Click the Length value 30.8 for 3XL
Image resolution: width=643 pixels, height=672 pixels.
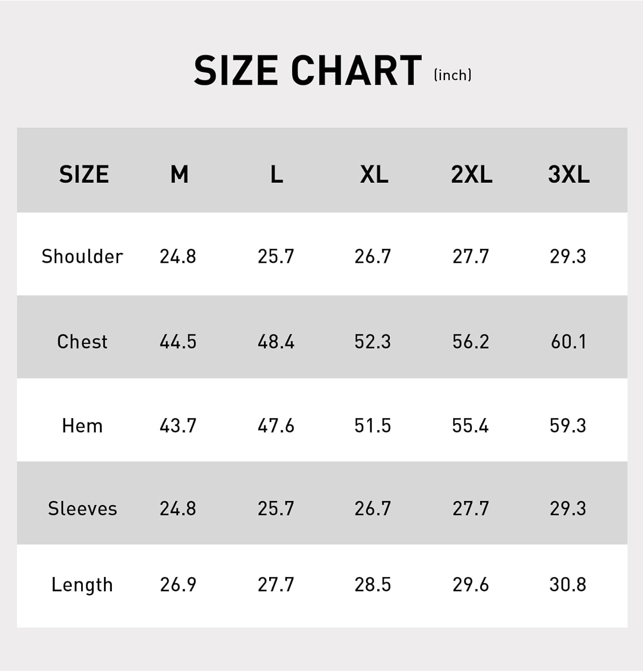click(568, 585)
